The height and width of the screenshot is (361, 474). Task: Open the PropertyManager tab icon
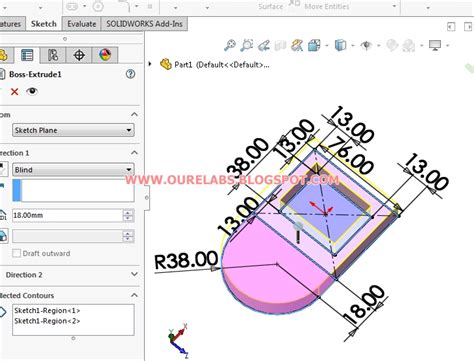click(x=27, y=55)
